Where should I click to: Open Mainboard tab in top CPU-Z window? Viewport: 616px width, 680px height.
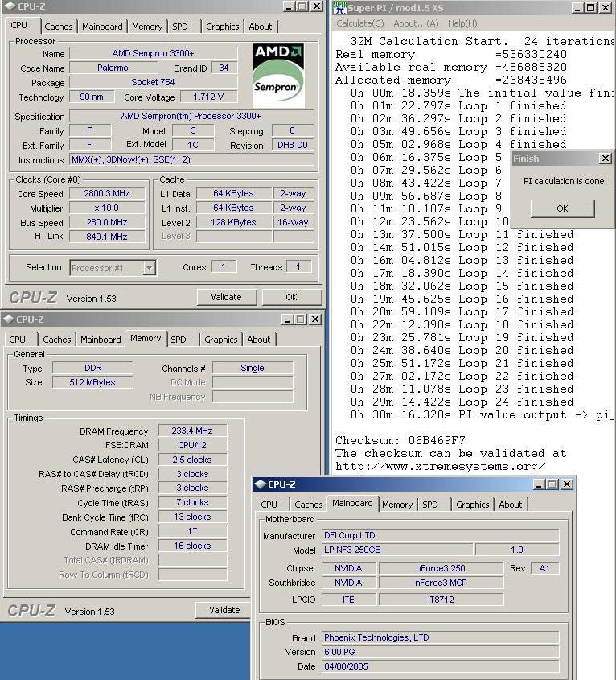102,27
